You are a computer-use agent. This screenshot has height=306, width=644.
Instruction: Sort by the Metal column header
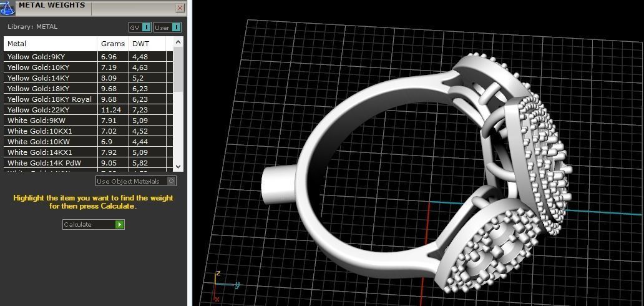(x=51, y=44)
